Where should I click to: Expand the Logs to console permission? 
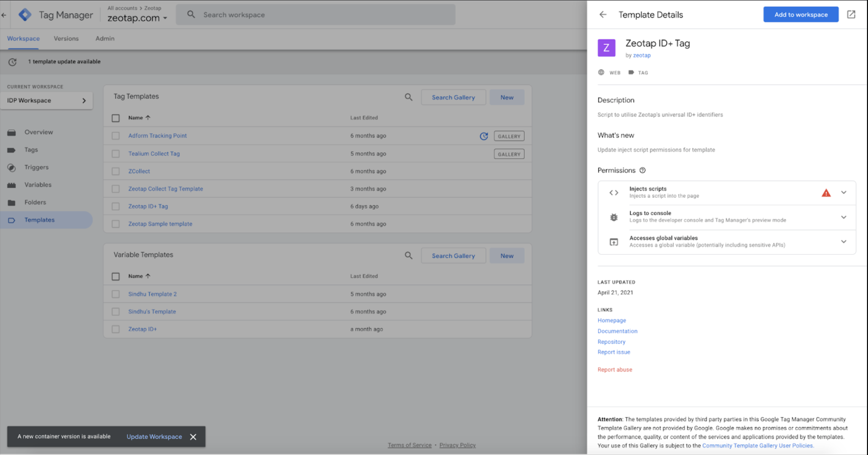(844, 217)
